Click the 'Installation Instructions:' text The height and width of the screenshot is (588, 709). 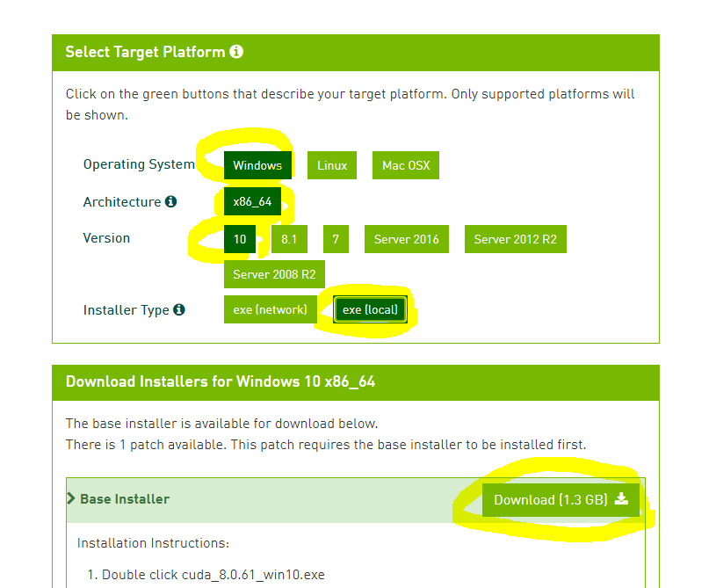153,543
